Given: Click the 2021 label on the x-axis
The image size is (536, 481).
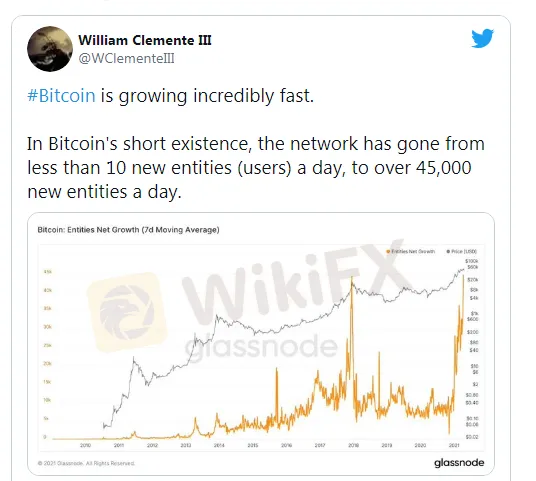Looking at the screenshot, I should click(454, 445).
